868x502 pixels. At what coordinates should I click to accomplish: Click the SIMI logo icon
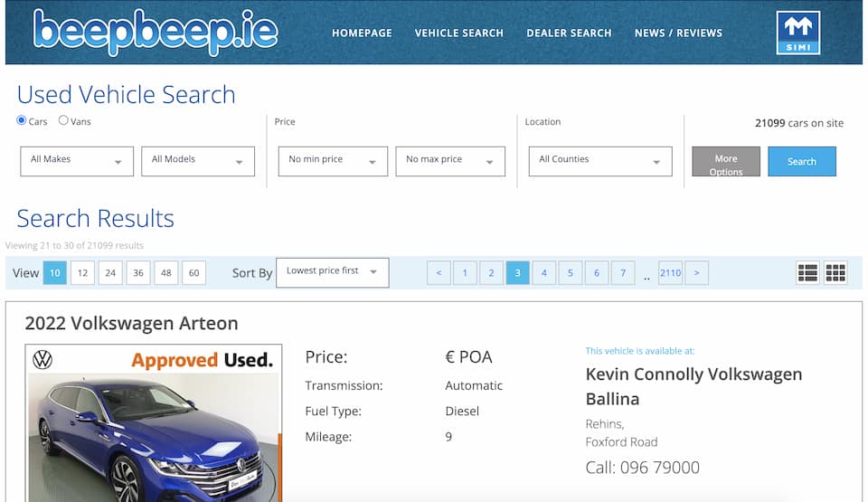pyautogui.click(x=797, y=33)
